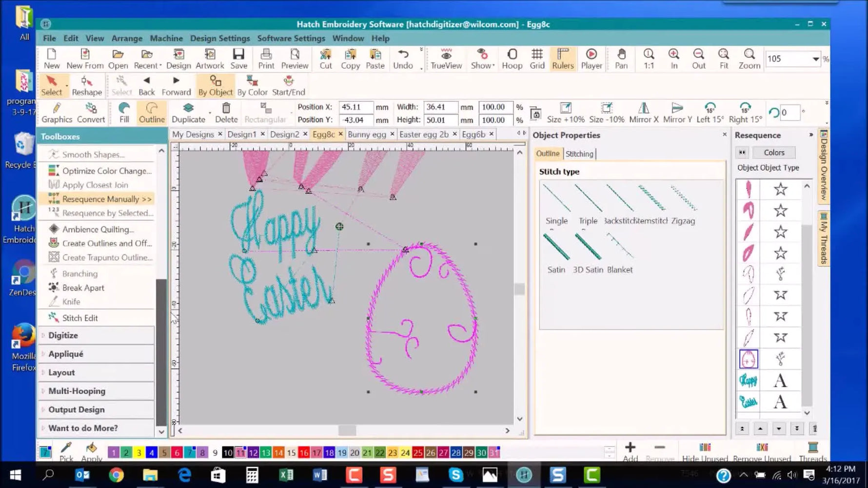Increase Size +10%
This screenshot has width=868, height=488.
(566, 113)
